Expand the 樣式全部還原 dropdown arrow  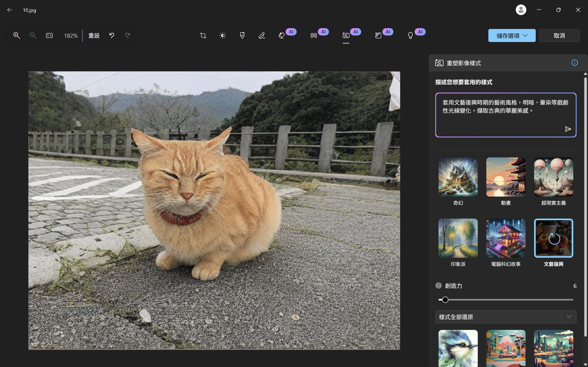click(x=569, y=316)
